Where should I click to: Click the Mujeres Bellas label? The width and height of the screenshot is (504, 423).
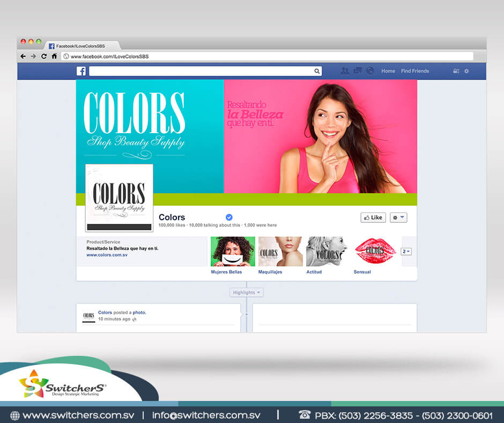[x=226, y=272]
